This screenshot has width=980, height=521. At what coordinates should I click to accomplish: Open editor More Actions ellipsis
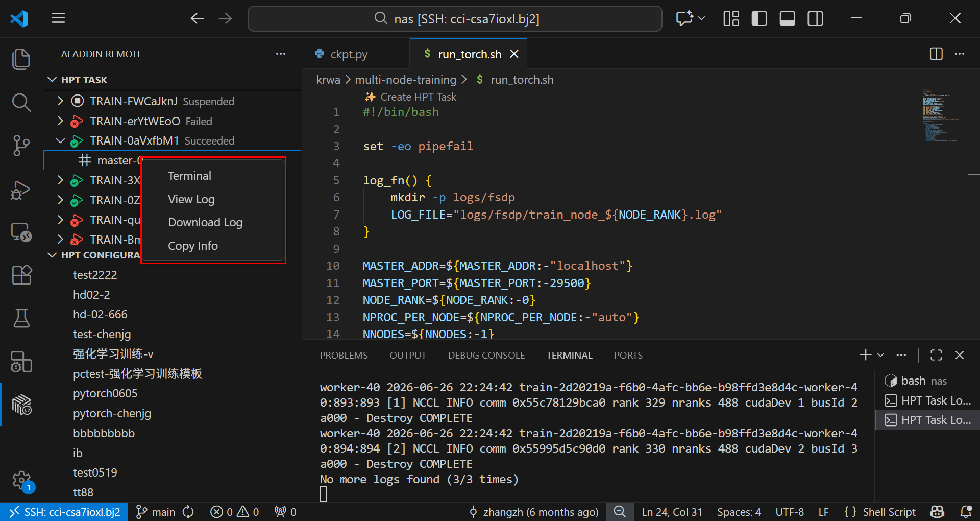pos(960,54)
